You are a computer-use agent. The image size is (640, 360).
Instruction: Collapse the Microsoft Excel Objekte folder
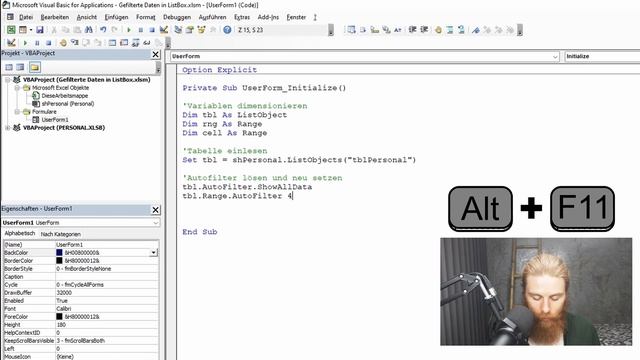click(x=17, y=88)
